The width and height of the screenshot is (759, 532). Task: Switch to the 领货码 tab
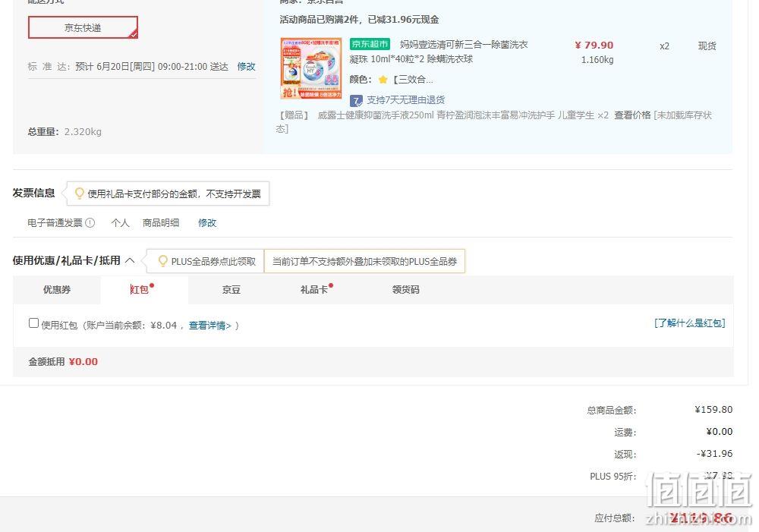click(x=405, y=289)
